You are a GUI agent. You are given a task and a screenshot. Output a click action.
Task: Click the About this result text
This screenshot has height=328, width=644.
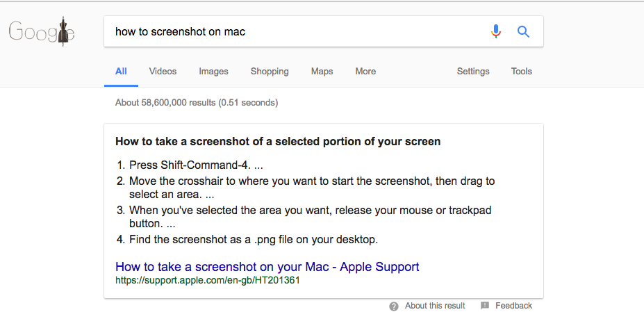(435, 306)
